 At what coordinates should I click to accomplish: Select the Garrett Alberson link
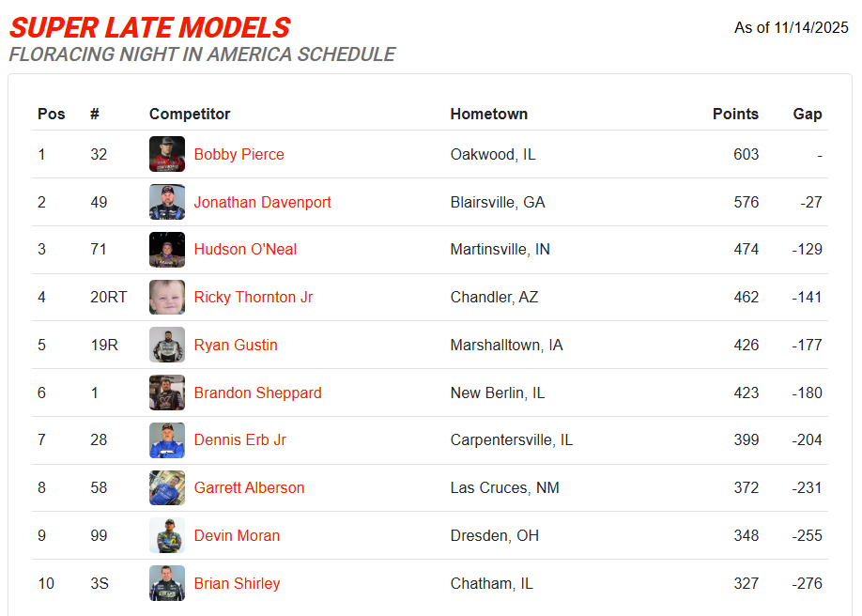(x=249, y=488)
